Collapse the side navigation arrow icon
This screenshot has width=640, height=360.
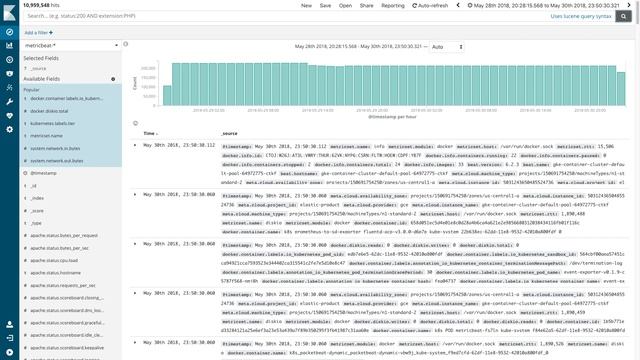point(9,352)
